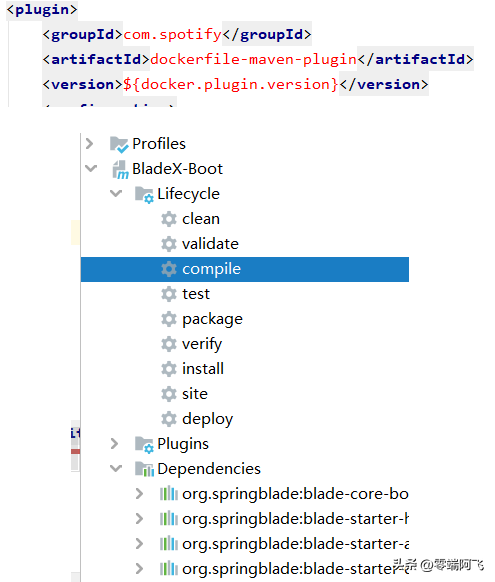Click the gear icon beside clean
495x582 pixels.
coord(169,219)
